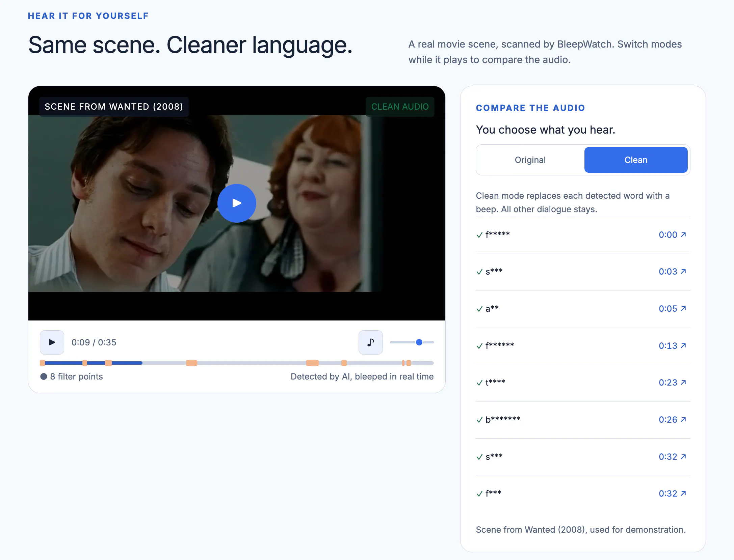Click the checkmark next to b*******
This screenshot has width=734, height=560.
(x=479, y=420)
